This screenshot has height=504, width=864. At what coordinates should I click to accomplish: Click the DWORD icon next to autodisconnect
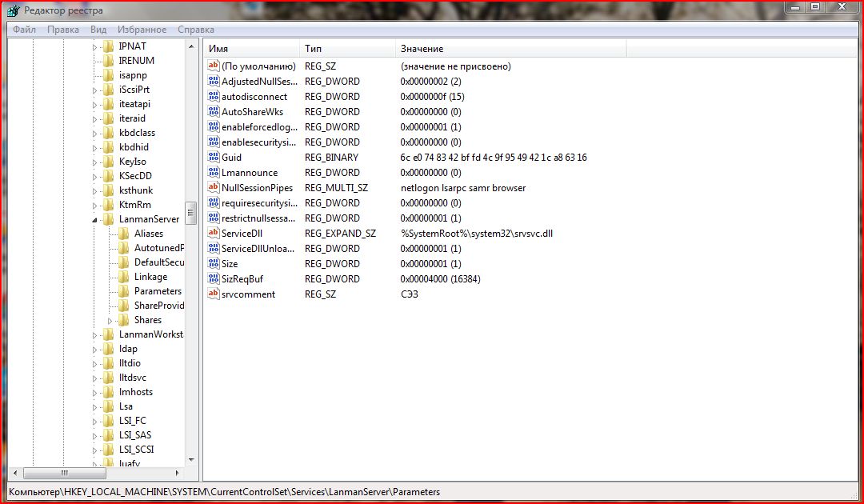tap(213, 97)
